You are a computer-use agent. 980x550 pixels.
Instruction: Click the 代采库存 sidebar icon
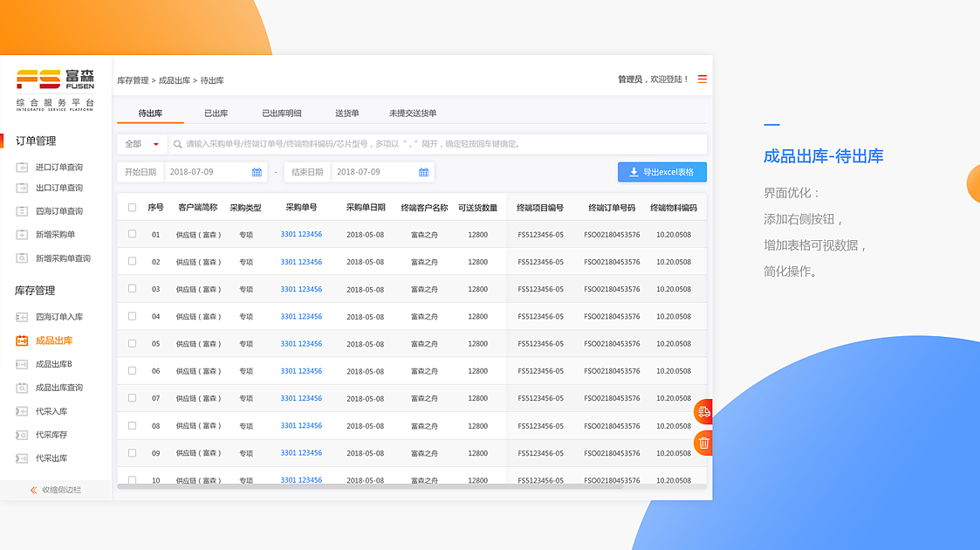(x=22, y=435)
